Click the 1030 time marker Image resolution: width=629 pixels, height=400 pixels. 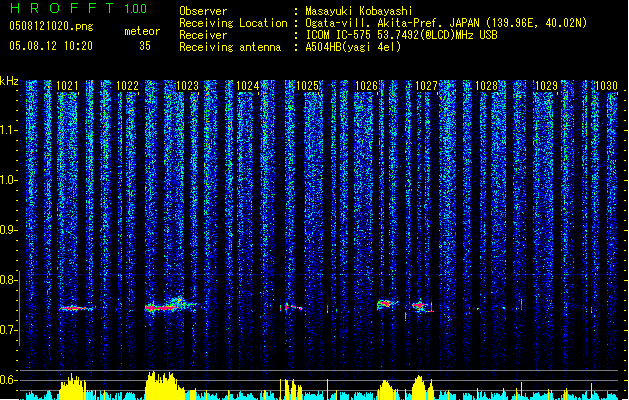pos(606,86)
